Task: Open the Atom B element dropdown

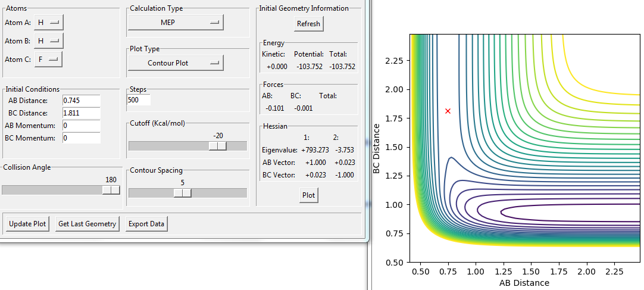Action: click(x=48, y=40)
